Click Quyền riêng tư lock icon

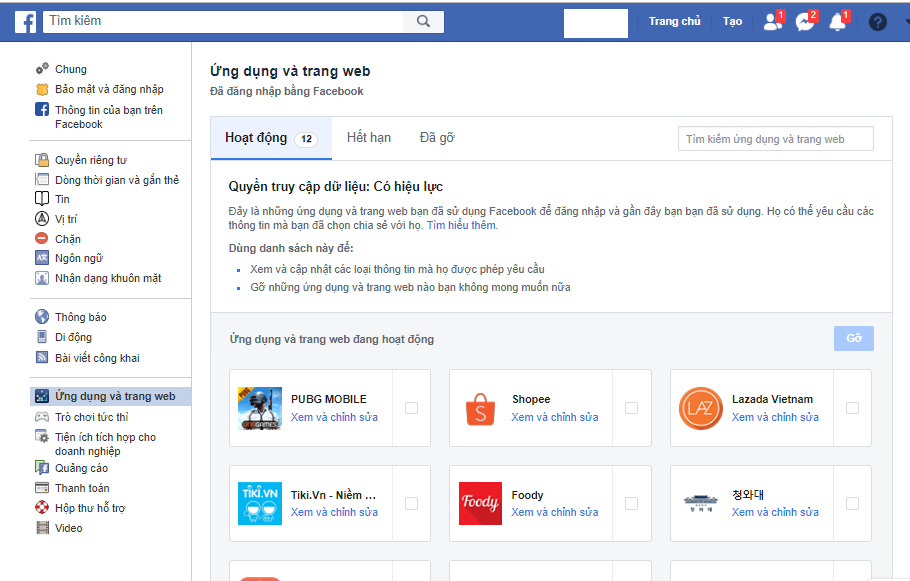point(42,160)
